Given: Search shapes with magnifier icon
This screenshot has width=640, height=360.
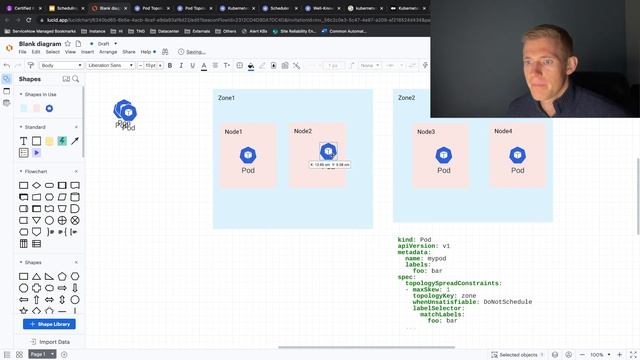Looking at the screenshot, I should click(x=76, y=79).
